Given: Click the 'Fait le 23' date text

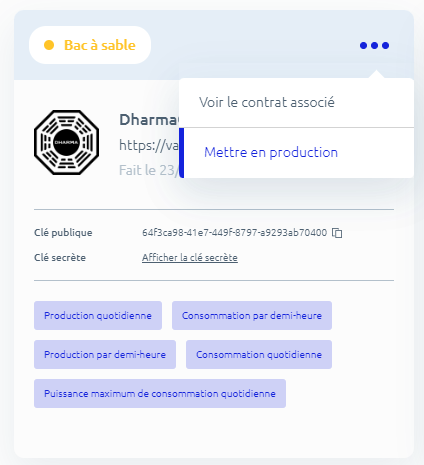Looking at the screenshot, I should click(149, 170).
